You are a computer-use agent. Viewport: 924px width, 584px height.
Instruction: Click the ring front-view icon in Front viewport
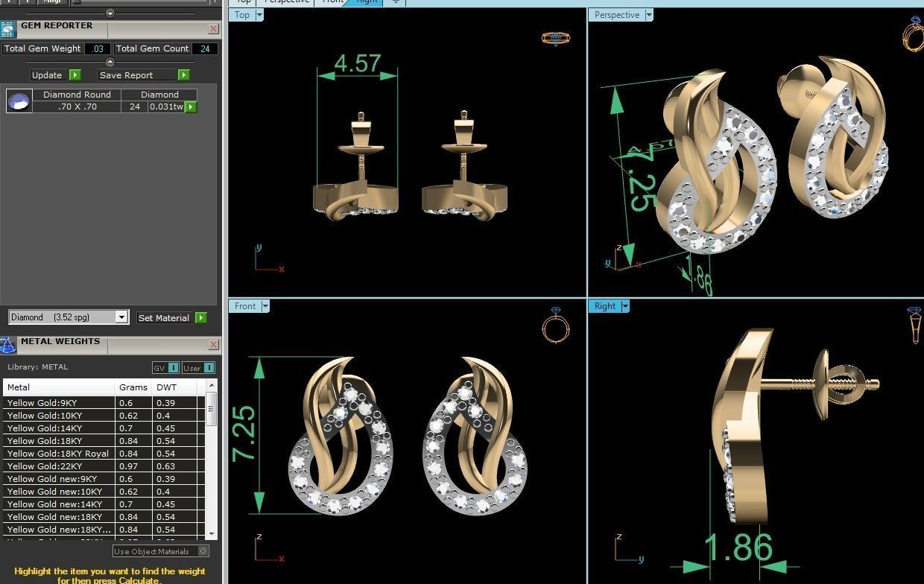coord(555,325)
